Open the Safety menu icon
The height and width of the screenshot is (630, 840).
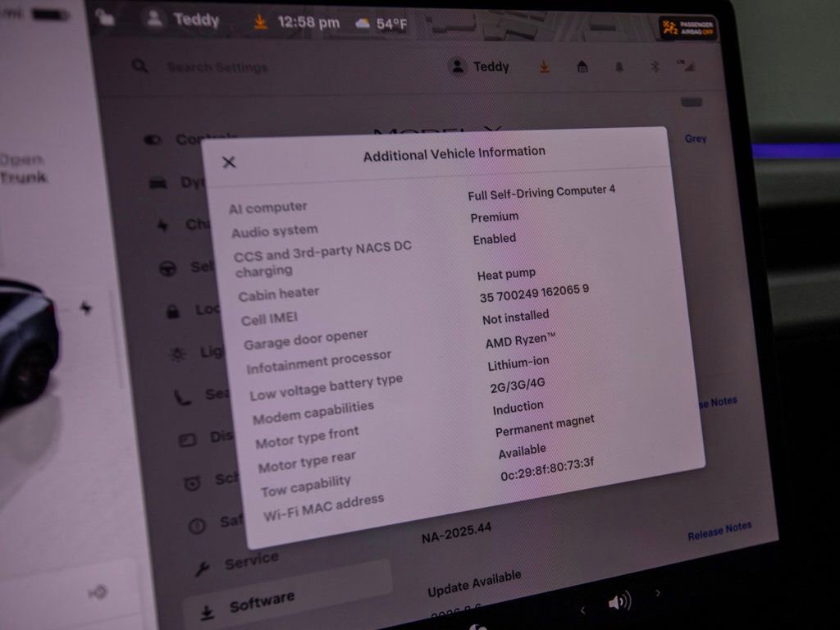tap(197, 526)
